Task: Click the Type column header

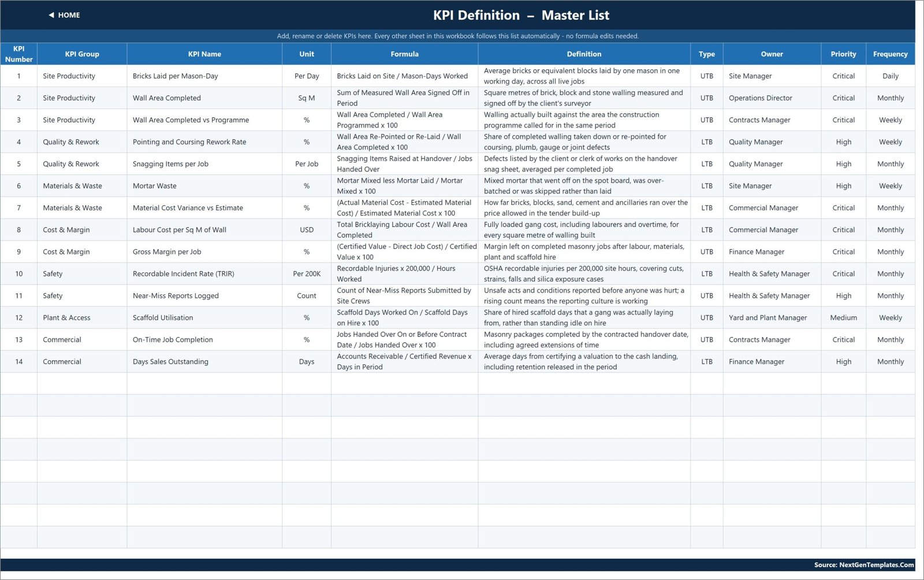Action: pyautogui.click(x=706, y=54)
